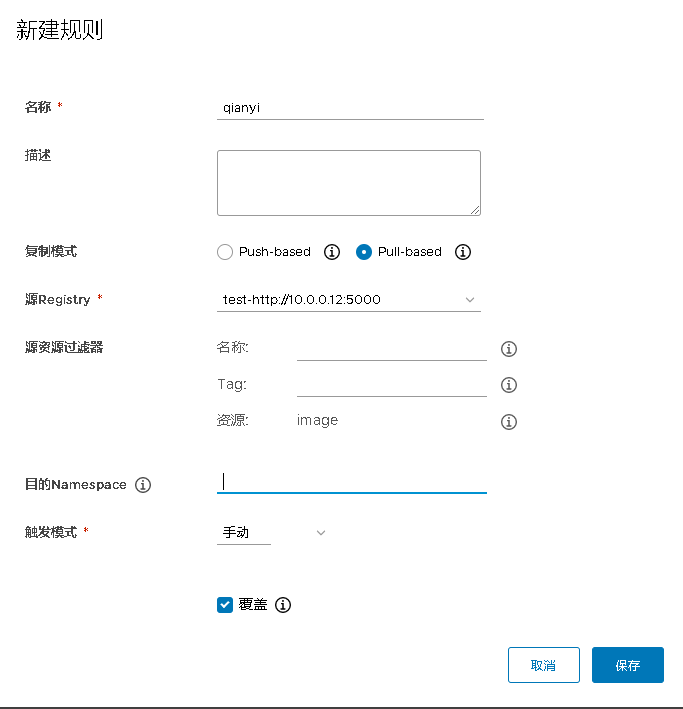Image resolution: width=683 pixels, height=709 pixels.
Task: Focus the 名称 field containing qianyi
Action: [x=349, y=106]
